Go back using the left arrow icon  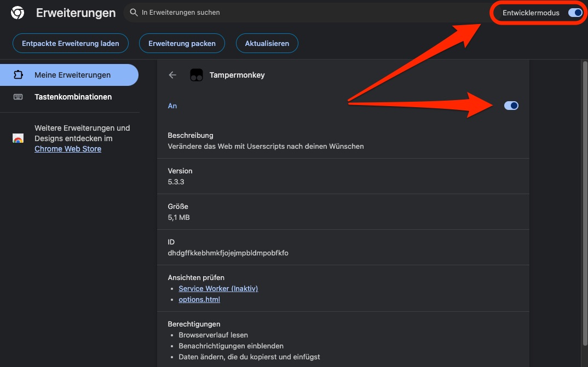tap(172, 75)
